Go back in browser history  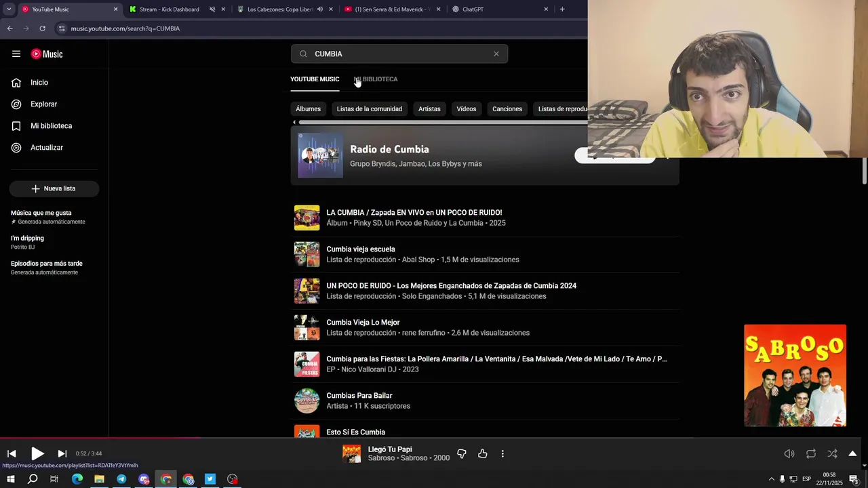click(x=9, y=28)
